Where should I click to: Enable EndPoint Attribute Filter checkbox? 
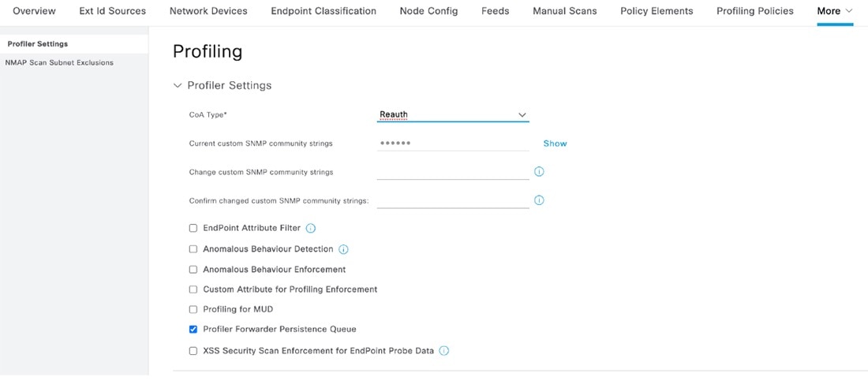(x=193, y=228)
